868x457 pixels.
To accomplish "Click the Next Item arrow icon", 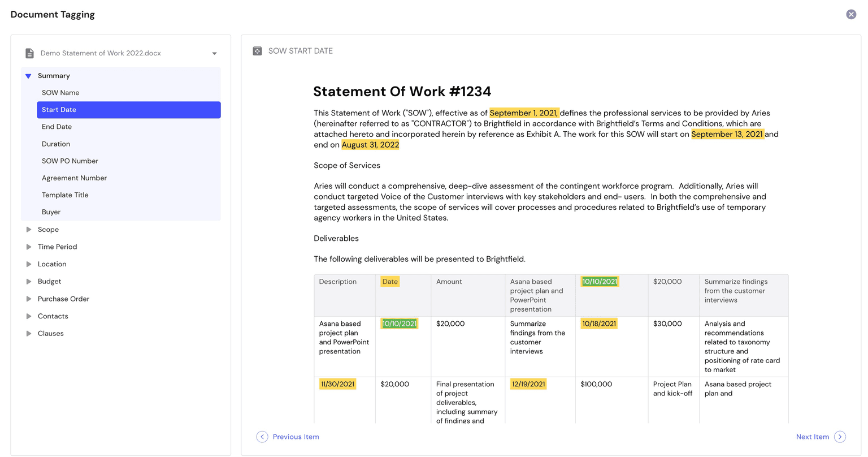I will 840,437.
